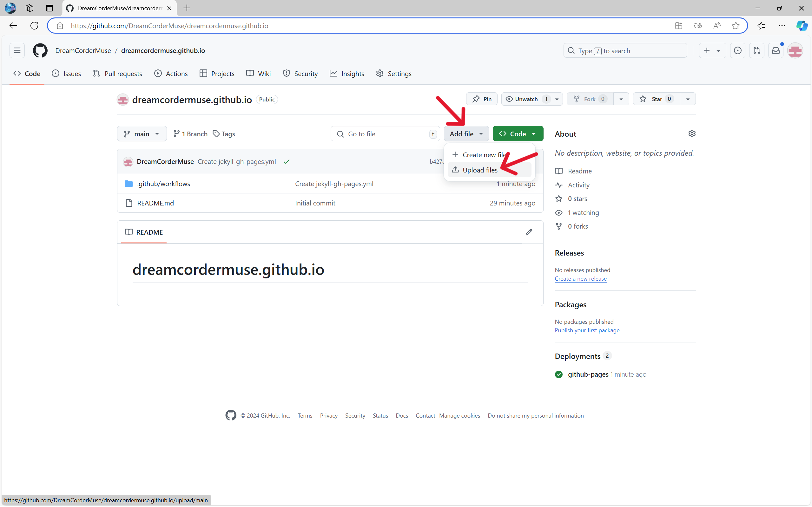Open the Projects tab

(217, 74)
